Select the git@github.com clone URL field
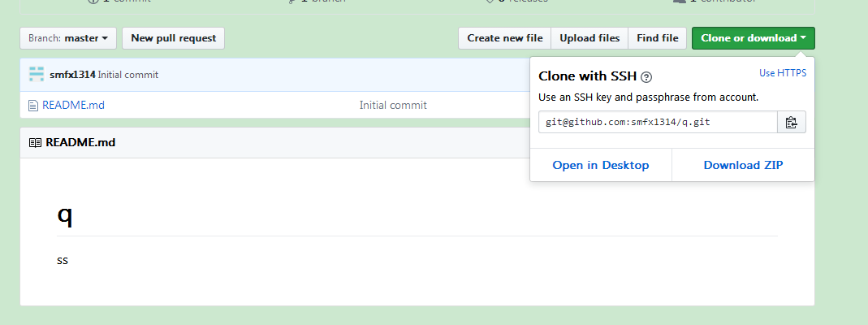868x325 pixels. pos(658,123)
